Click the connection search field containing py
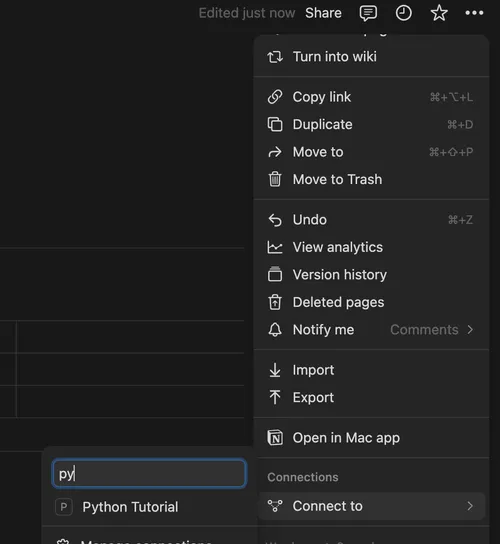The width and height of the screenshot is (500, 544). tap(149, 473)
